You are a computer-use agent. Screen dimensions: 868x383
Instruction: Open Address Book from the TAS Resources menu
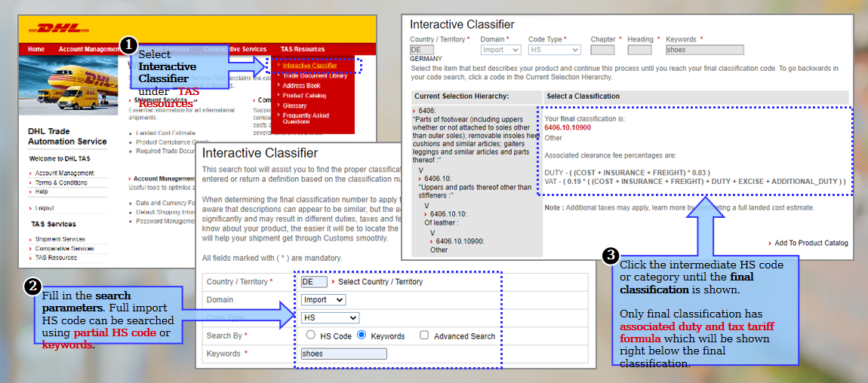click(301, 85)
